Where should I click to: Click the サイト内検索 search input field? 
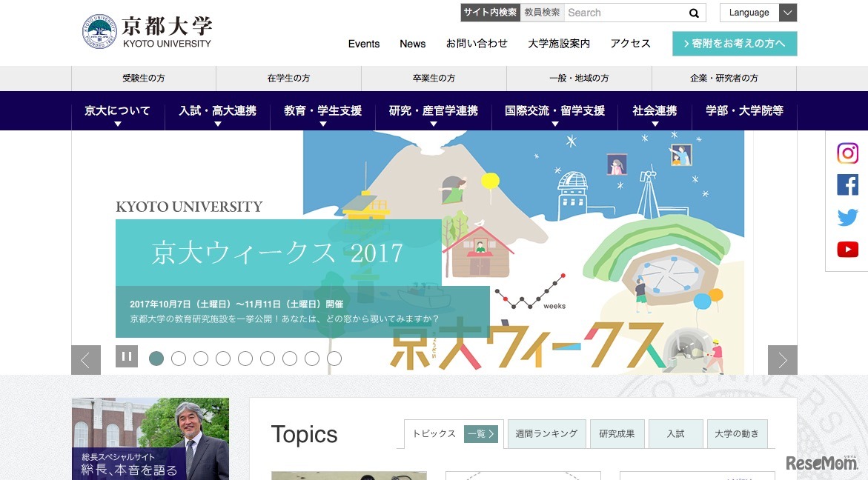[x=630, y=13]
